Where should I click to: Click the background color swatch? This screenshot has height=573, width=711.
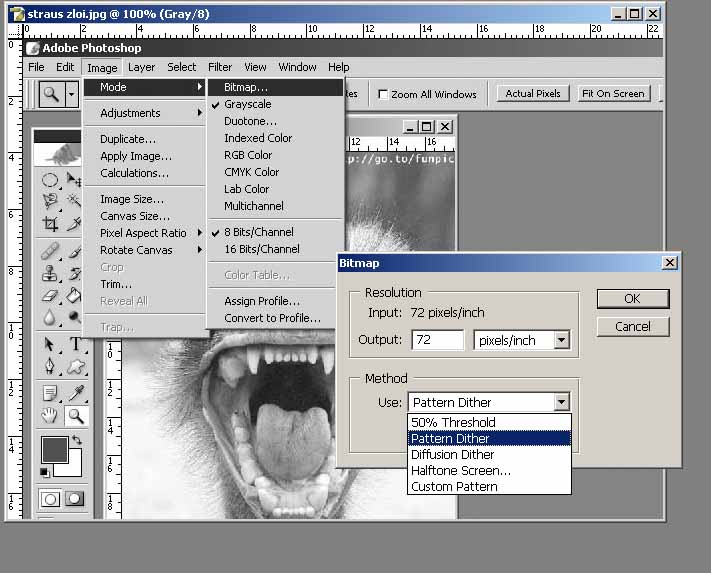[x=75, y=468]
